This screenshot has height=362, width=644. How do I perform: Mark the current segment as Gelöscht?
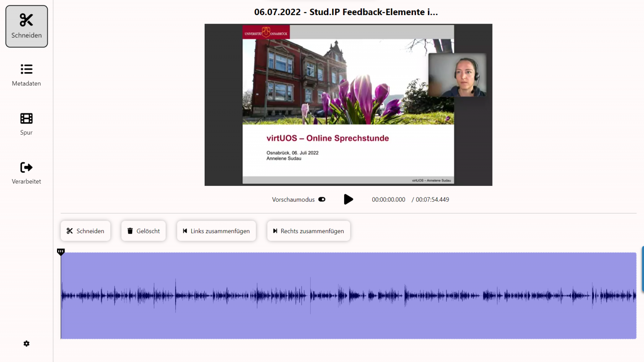pyautogui.click(x=143, y=230)
